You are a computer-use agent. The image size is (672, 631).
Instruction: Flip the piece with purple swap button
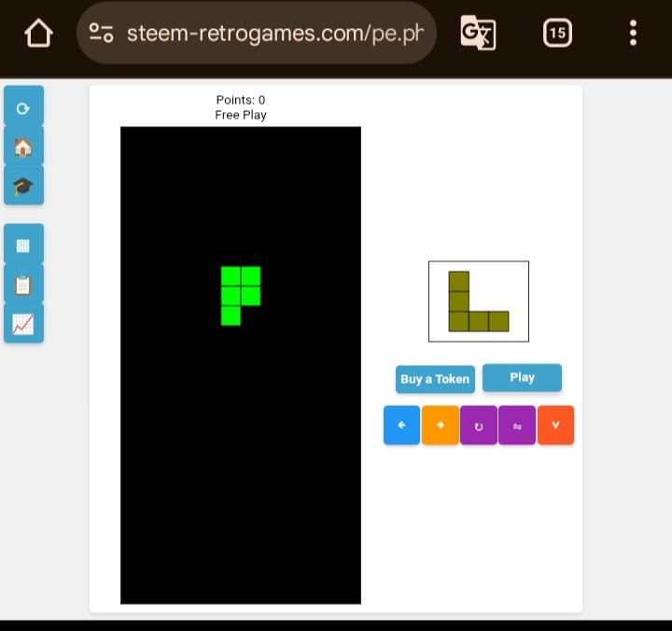click(517, 425)
